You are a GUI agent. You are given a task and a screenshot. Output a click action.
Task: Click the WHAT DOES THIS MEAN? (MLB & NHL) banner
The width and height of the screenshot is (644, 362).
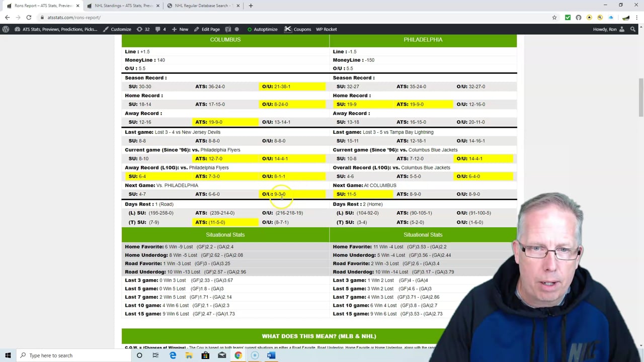[x=319, y=336]
